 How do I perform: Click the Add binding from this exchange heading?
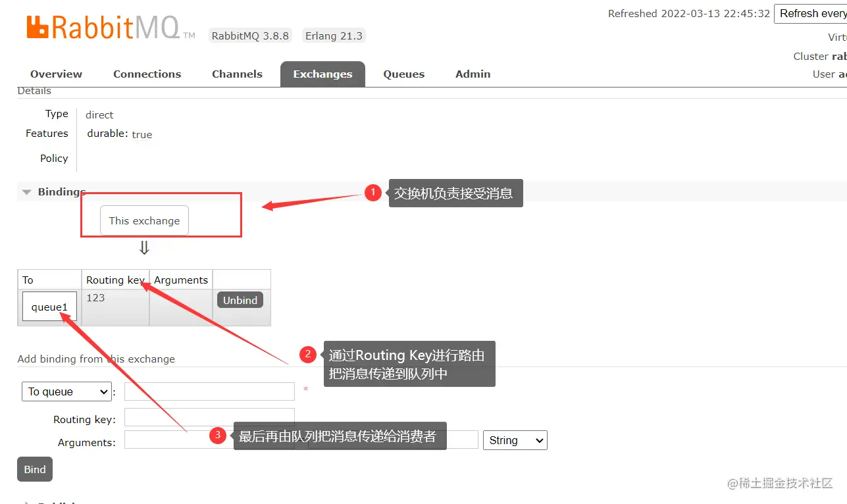[x=96, y=359]
